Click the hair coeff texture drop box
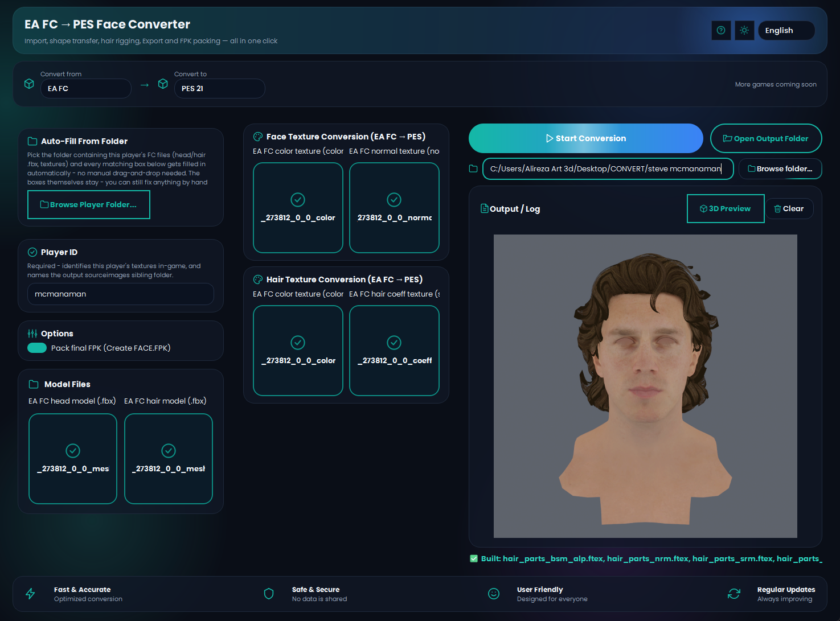 click(x=394, y=351)
